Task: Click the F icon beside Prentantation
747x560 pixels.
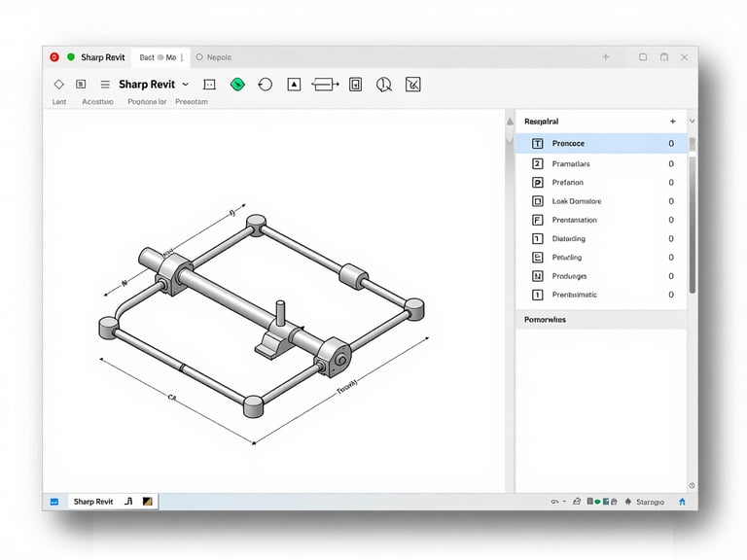Action: click(537, 220)
